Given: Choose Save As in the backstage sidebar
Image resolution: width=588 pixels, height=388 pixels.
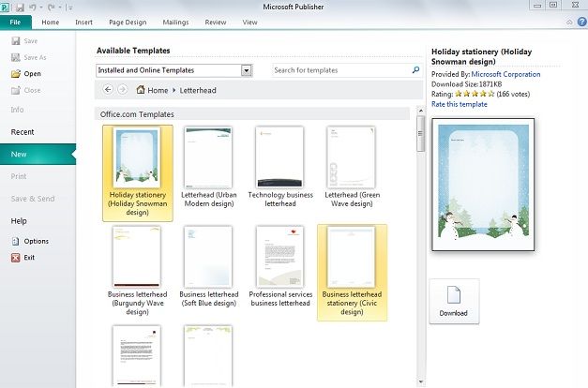Looking at the screenshot, I should pos(29,57).
